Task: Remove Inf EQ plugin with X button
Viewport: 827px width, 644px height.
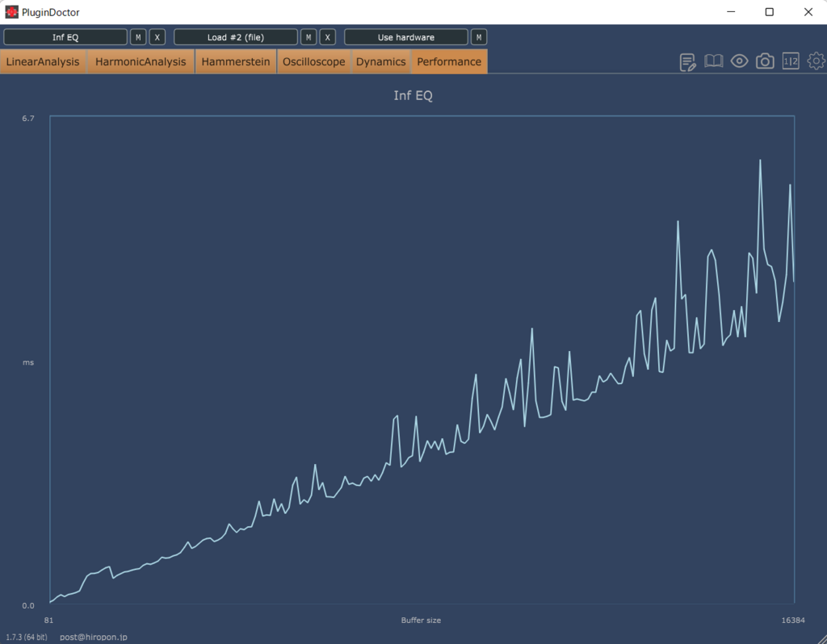Action: pyautogui.click(x=157, y=37)
